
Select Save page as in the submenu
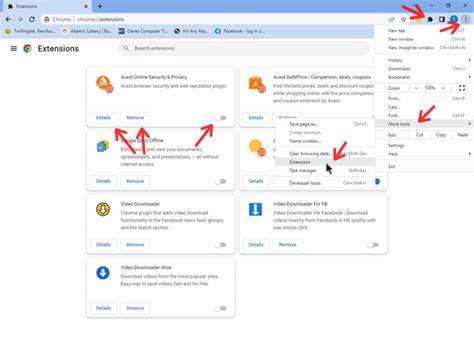[325, 124]
